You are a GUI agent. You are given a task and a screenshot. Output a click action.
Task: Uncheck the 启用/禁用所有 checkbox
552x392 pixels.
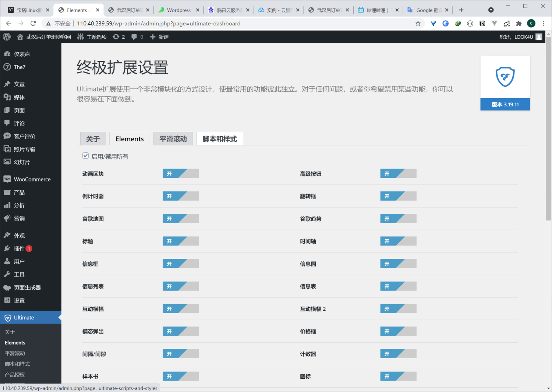point(85,156)
